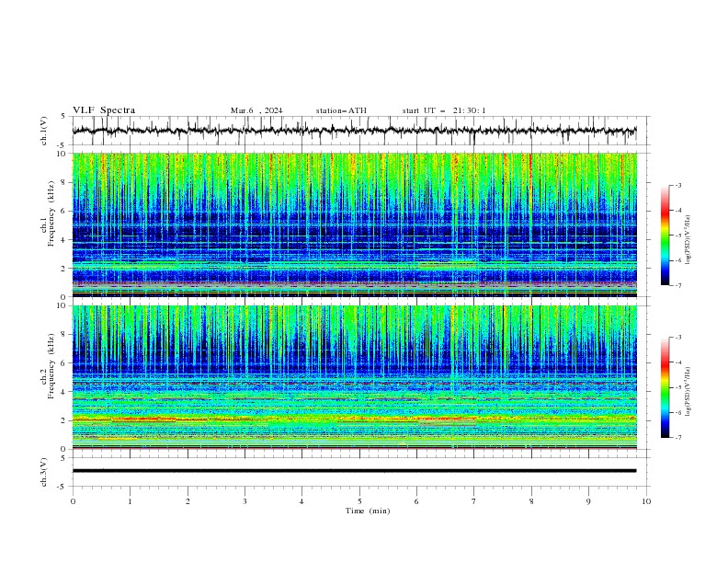Click the ch.1 voltage waveform trace
This screenshot has height=563, width=728.
click(x=354, y=131)
